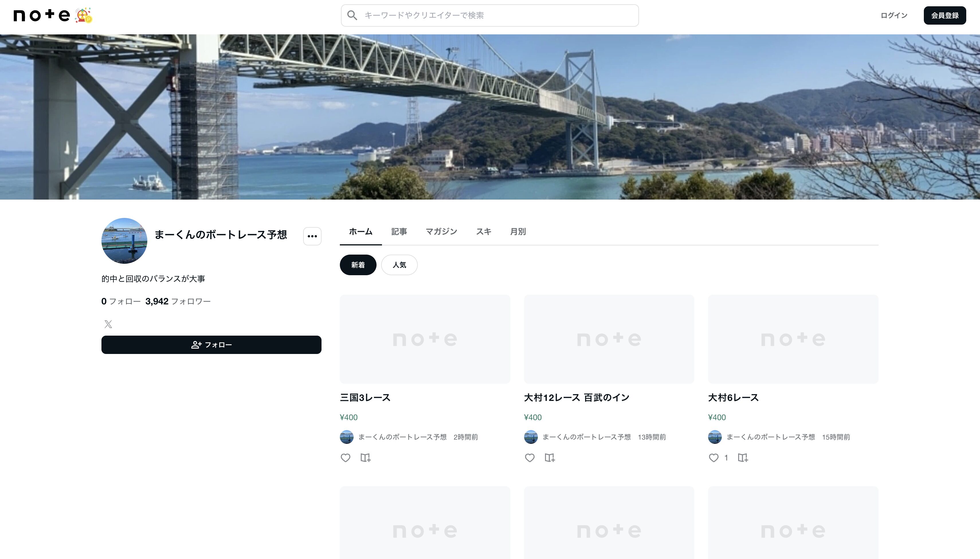
Task: Open the 記事 tab
Action: point(399,231)
